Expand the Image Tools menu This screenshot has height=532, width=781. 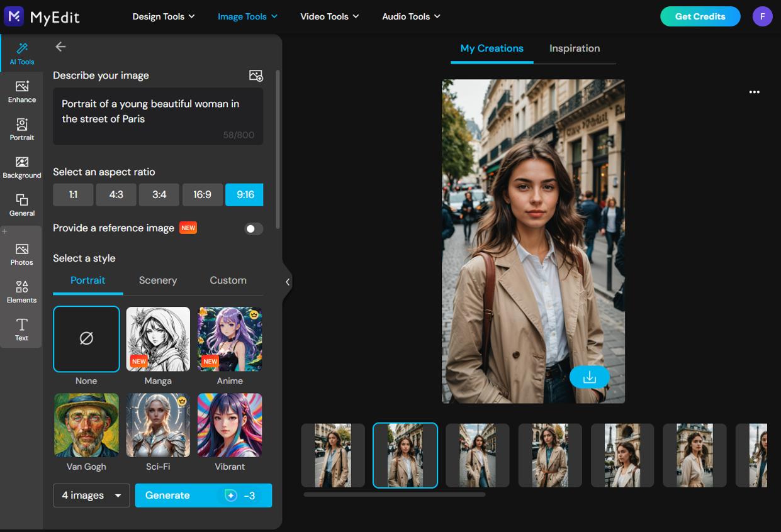[x=247, y=16]
